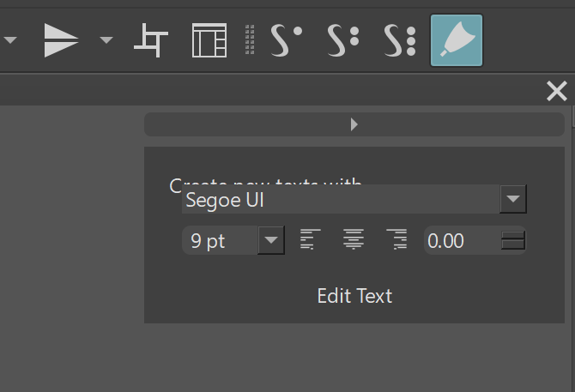The height and width of the screenshot is (392, 575).
Task: Select the single-dot brush smoothing icon
Action: [286, 40]
